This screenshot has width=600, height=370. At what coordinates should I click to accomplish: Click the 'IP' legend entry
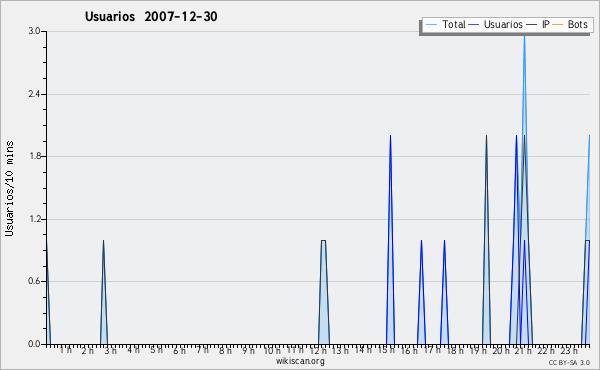point(538,24)
